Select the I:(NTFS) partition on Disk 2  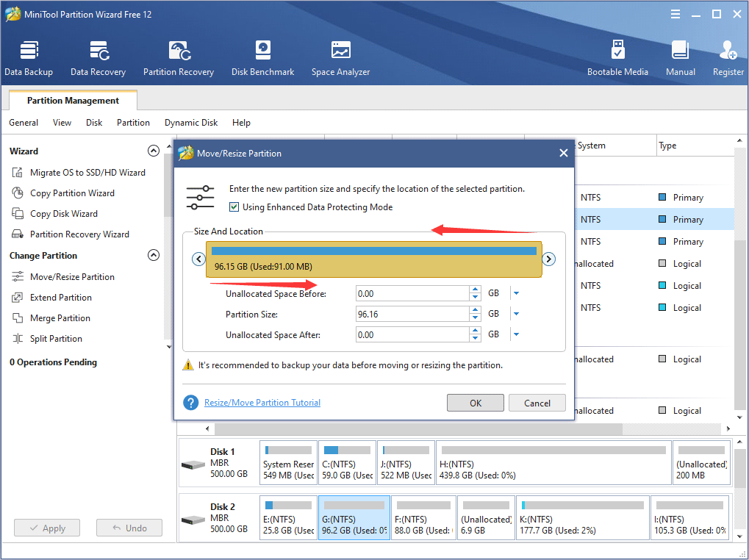pyautogui.click(x=690, y=517)
